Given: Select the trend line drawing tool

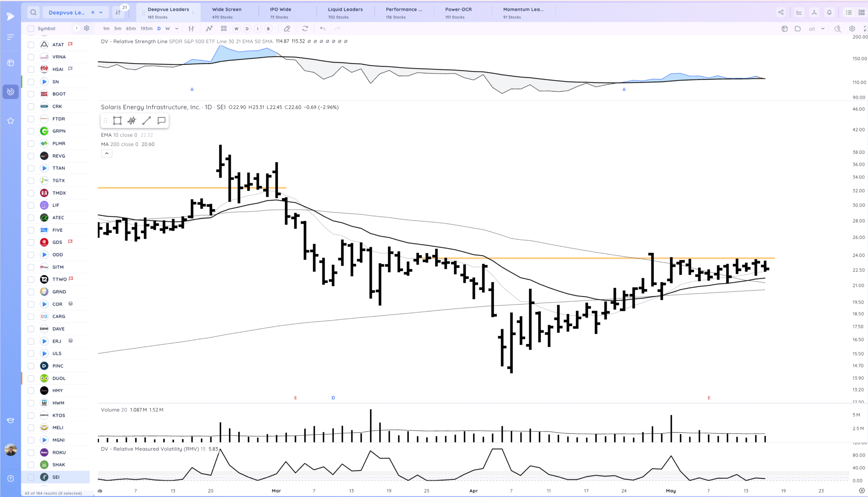Looking at the screenshot, I should 146,120.
